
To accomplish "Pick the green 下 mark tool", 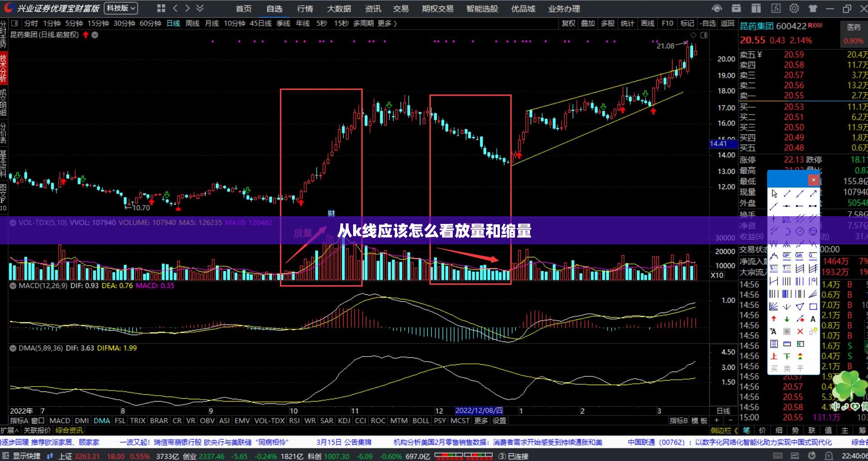I will point(787,356).
